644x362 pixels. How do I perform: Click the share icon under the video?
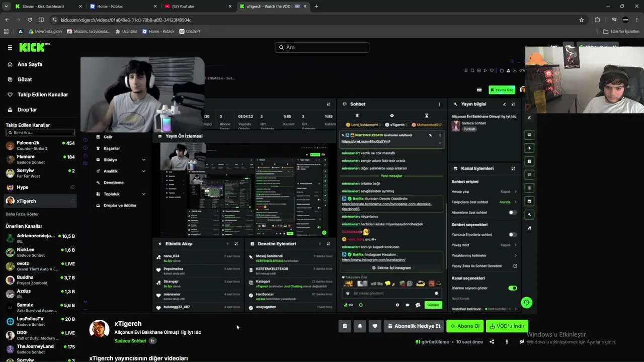[x=492, y=342]
